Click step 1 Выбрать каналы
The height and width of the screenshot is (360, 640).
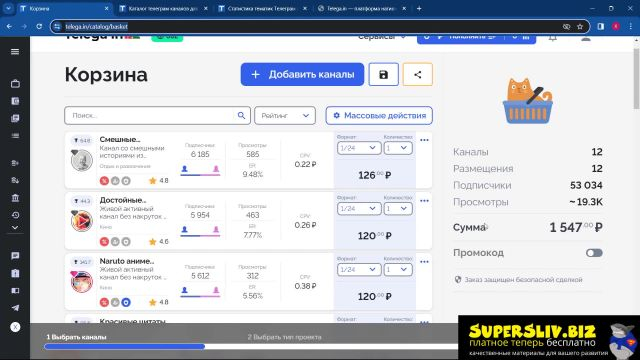click(x=76, y=337)
